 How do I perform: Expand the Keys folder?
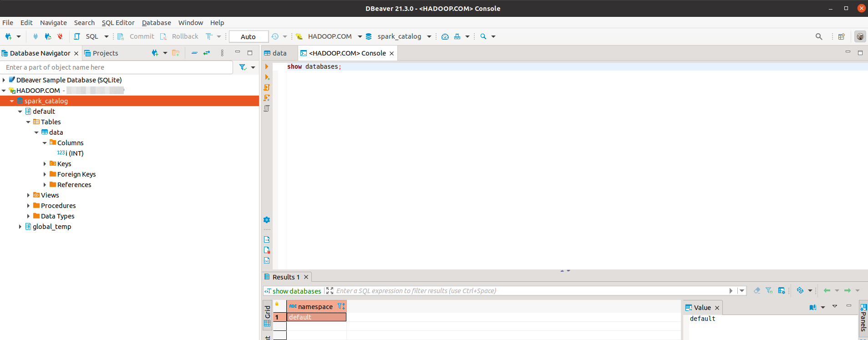[45, 164]
